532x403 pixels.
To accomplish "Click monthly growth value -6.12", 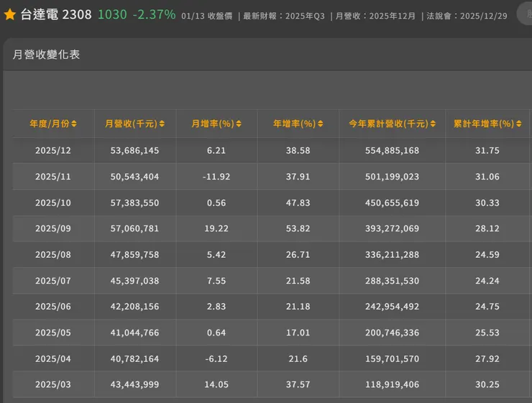I will [216, 358].
